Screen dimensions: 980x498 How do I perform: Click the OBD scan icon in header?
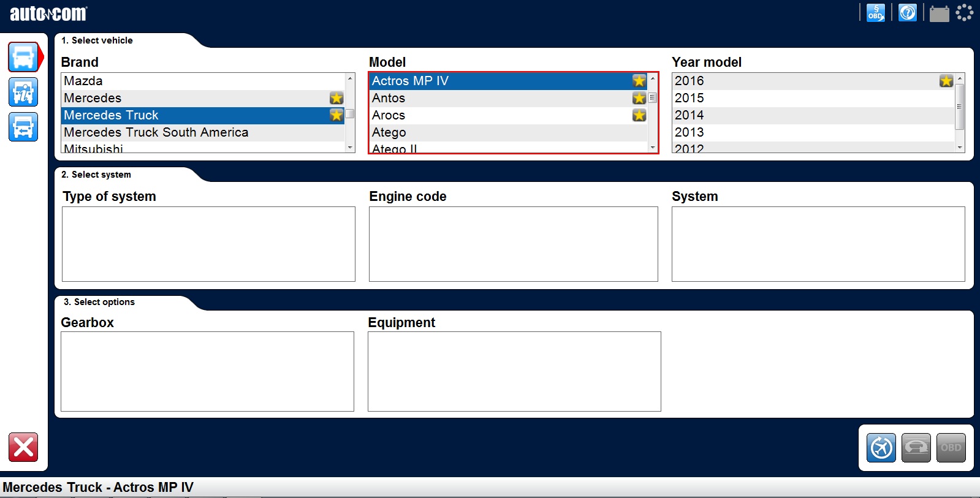coord(875,13)
